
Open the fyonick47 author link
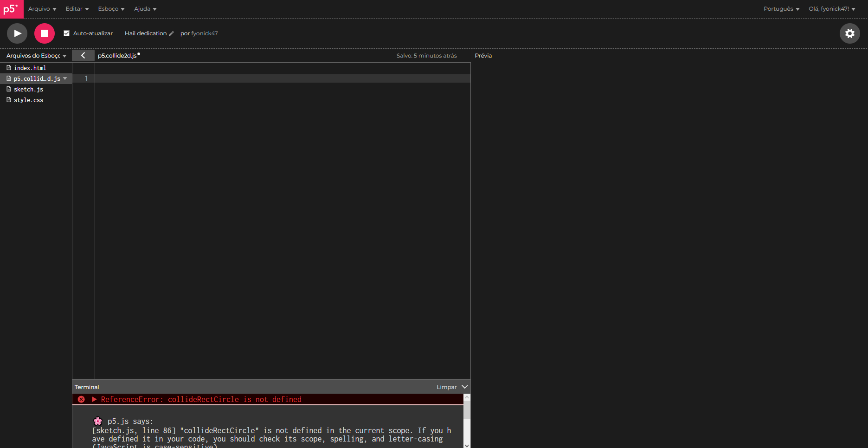click(204, 33)
